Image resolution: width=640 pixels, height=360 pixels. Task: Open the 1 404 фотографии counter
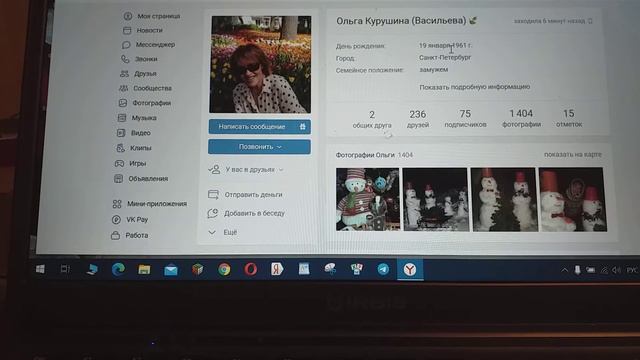pos(521,118)
